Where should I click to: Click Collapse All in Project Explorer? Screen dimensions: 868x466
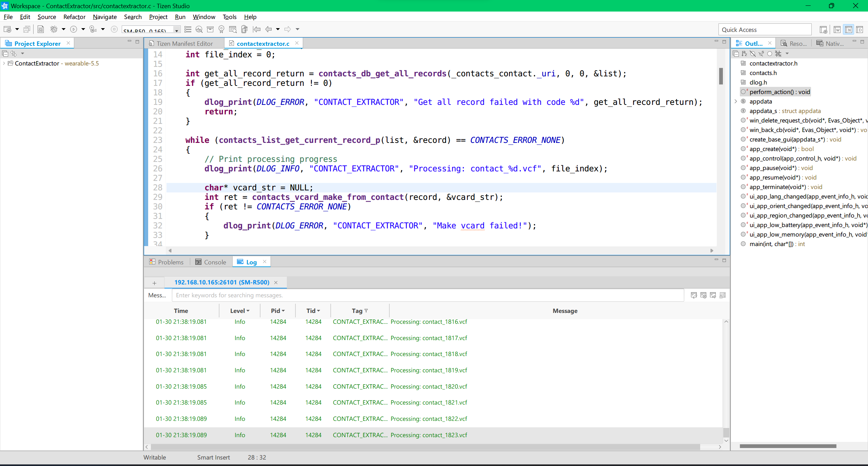click(5, 54)
